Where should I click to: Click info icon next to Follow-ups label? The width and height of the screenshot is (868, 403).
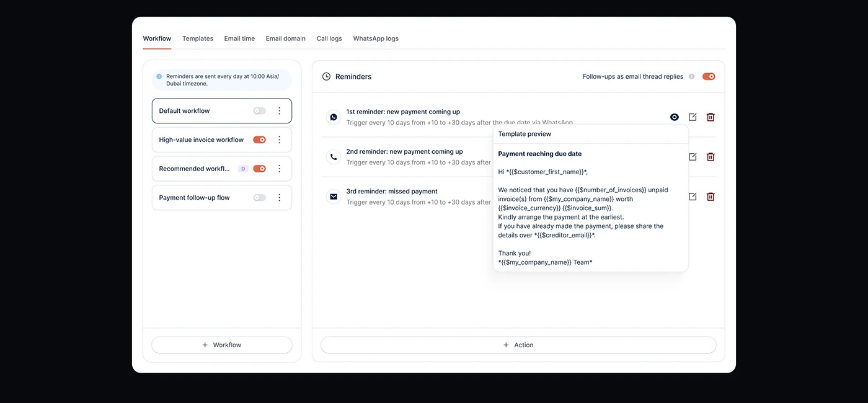pos(691,77)
